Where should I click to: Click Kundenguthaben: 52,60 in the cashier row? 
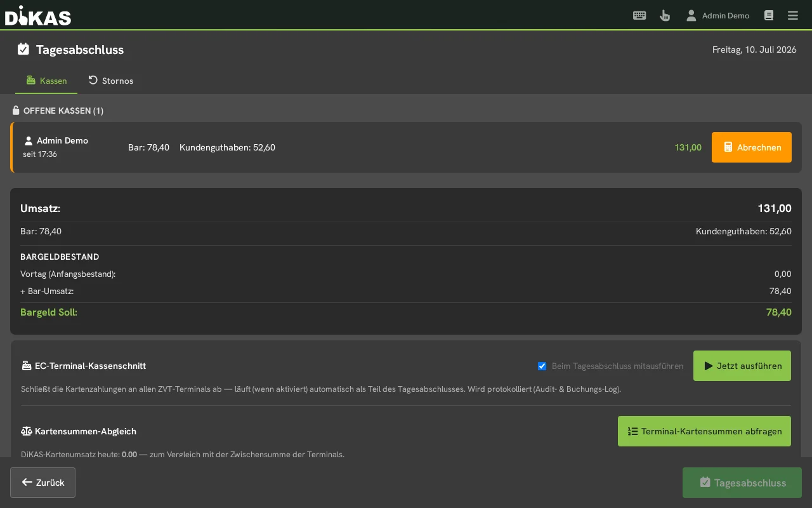(227, 147)
